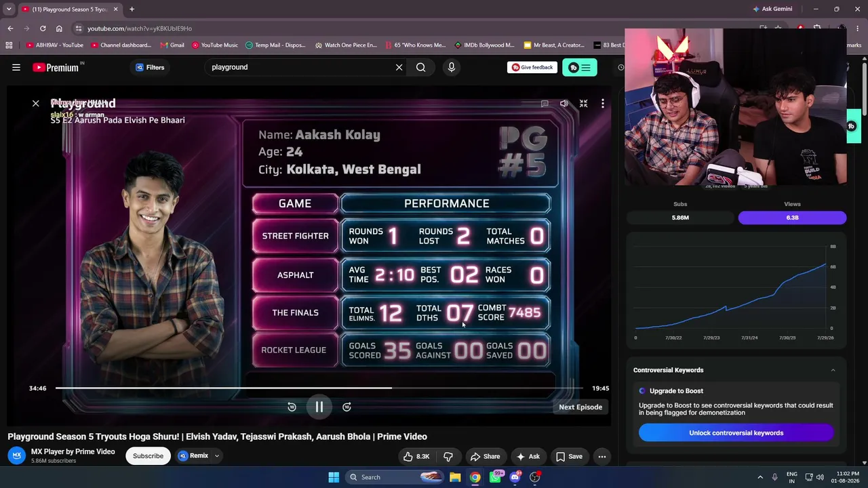
Task: Dislike this video
Action: click(448, 456)
